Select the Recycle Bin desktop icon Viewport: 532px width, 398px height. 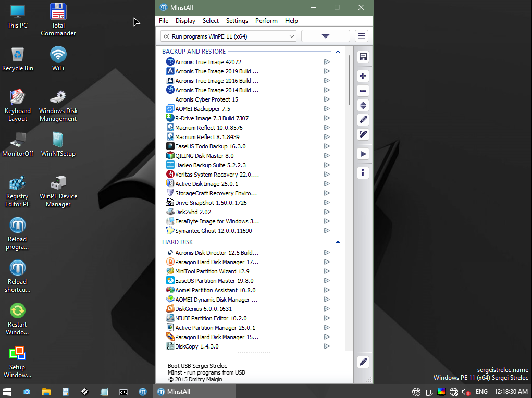[18, 59]
